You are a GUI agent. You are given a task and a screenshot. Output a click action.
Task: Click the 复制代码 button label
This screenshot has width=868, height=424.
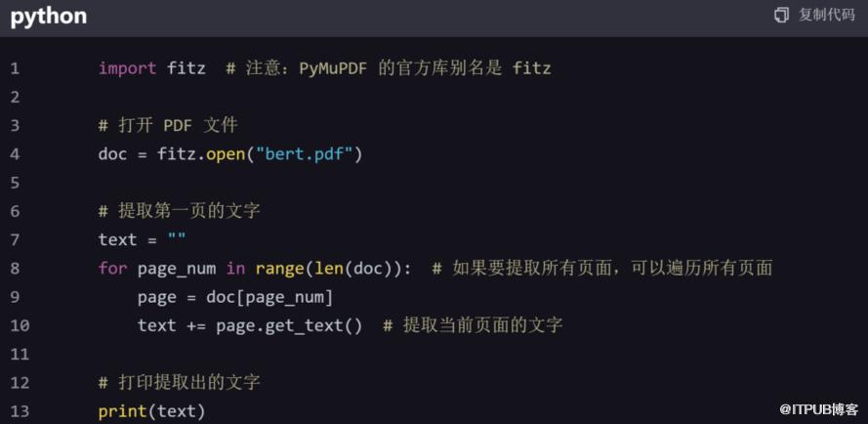pos(826,15)
